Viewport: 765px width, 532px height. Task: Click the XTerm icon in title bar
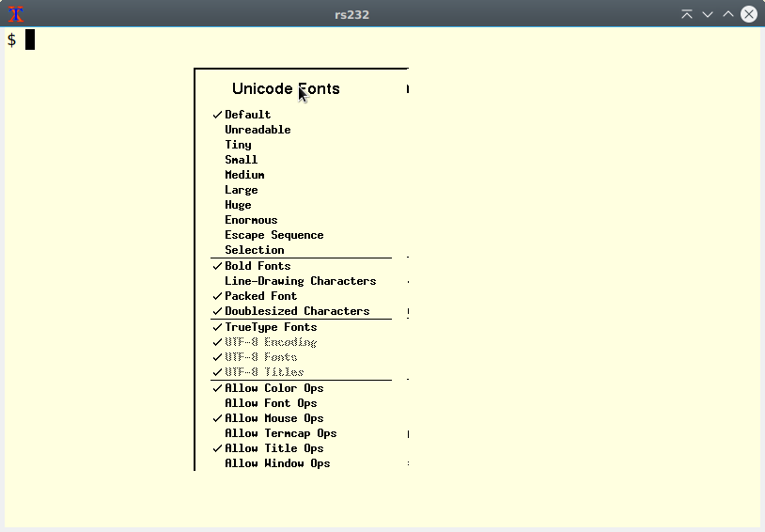click(x=16, y=14)
